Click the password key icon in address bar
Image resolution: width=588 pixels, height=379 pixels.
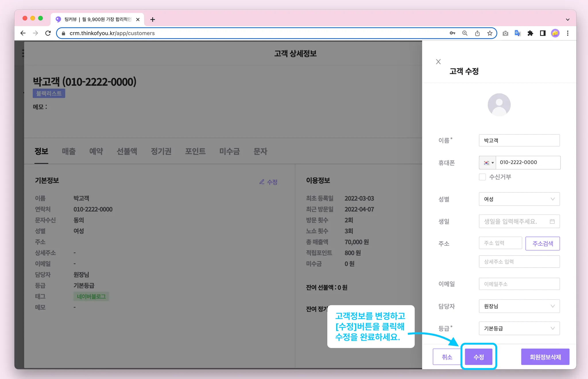[x=452, y=33]
